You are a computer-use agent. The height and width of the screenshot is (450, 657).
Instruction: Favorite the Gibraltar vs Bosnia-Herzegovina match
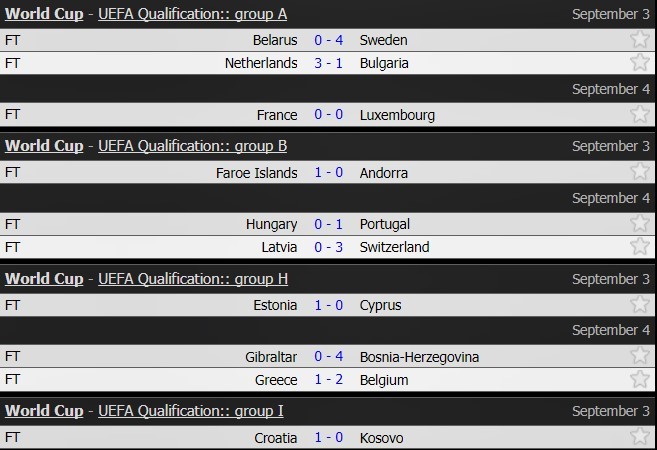point(640,357)
